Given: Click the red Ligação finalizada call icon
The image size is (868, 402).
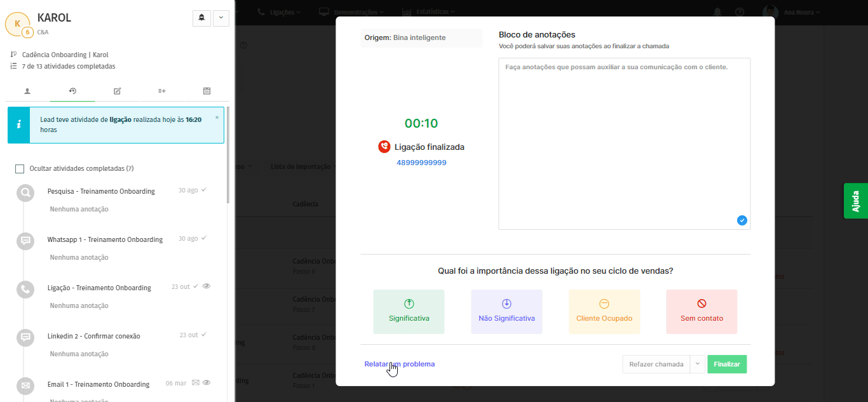Looking at the screenshot, I should [x=384, y=147].
